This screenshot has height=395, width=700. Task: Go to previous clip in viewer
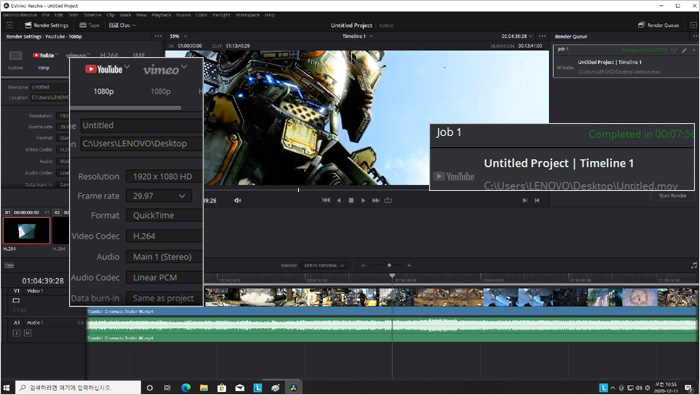(x=537, y=200)
